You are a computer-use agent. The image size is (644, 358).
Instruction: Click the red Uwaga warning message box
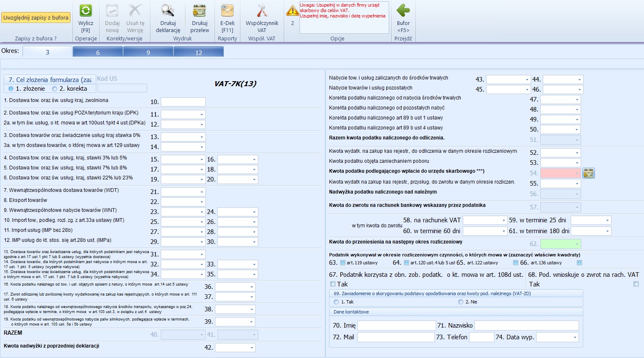click(344, 17)
